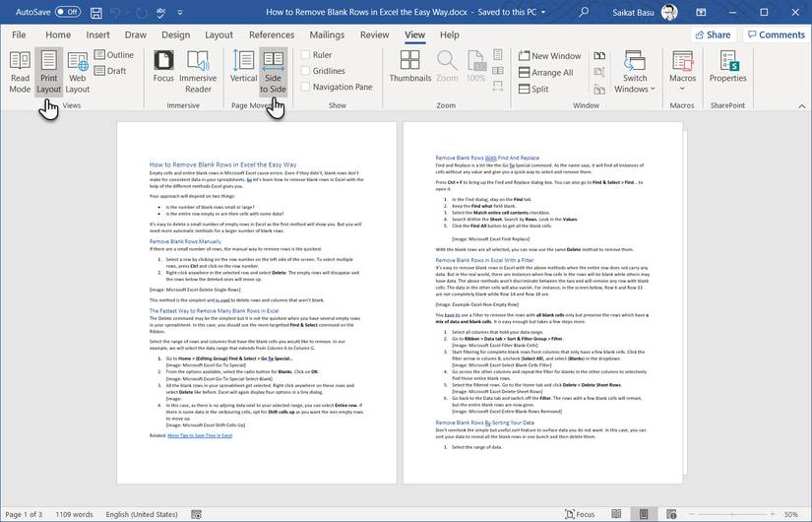Viewport: 812px width, 522px height.
Task: Click the search magnifier in title bar
Action: point(584,12)
